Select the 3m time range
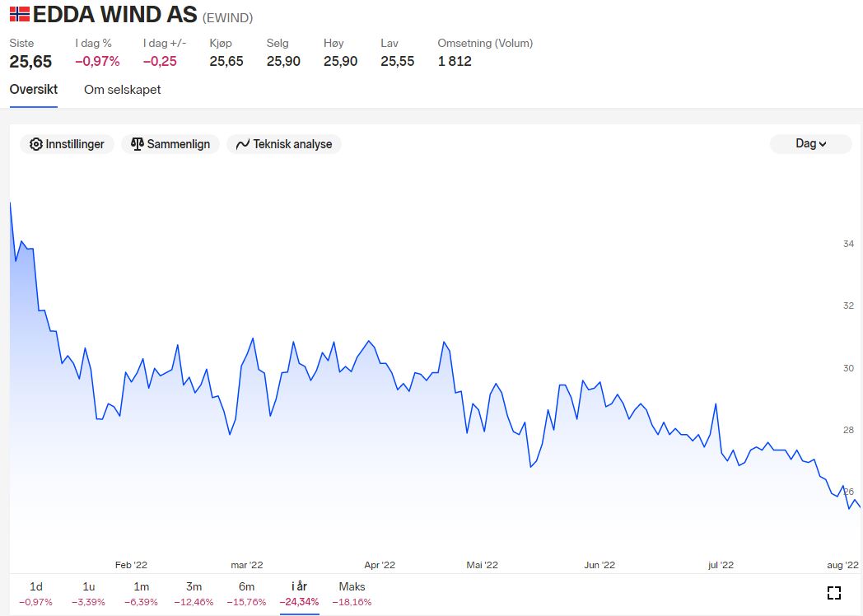863x616 pixels. point(194,594)
